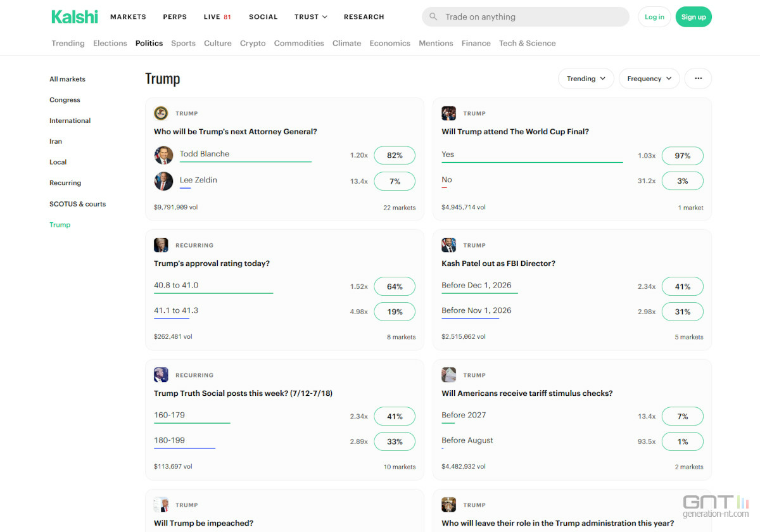The width and height of the screenshot is (760, 532).
Task: Click the 97% Yes button for World Cup
Action: click(x=682, y=156)
